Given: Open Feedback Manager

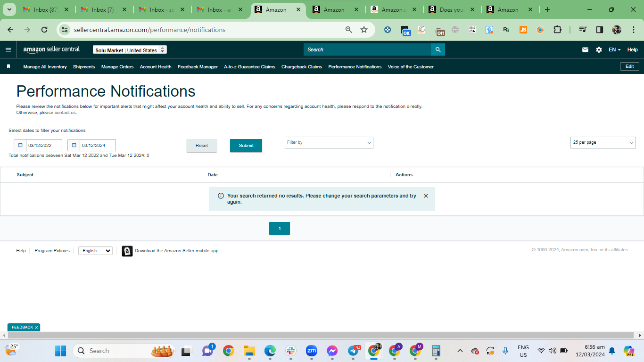Looking at the screenshot, I should [x=198, y=67].
